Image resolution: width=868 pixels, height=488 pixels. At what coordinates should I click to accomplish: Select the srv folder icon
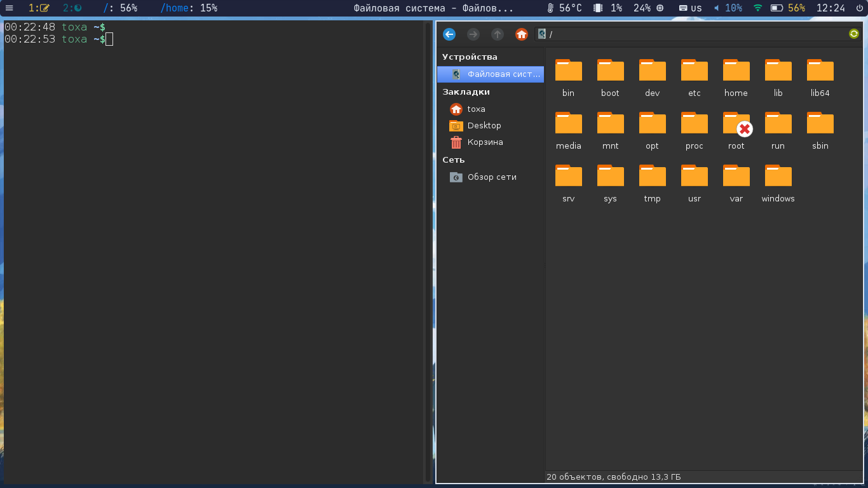coord(569,175)
